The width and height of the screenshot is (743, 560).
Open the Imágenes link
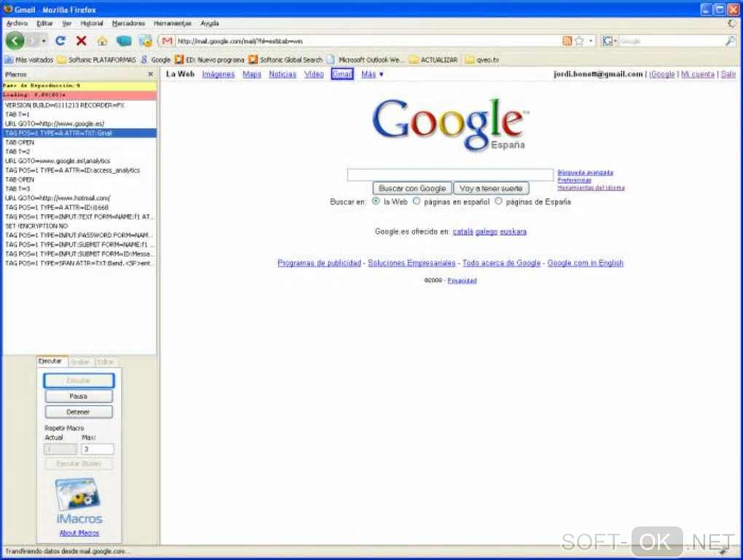point(218,74)
